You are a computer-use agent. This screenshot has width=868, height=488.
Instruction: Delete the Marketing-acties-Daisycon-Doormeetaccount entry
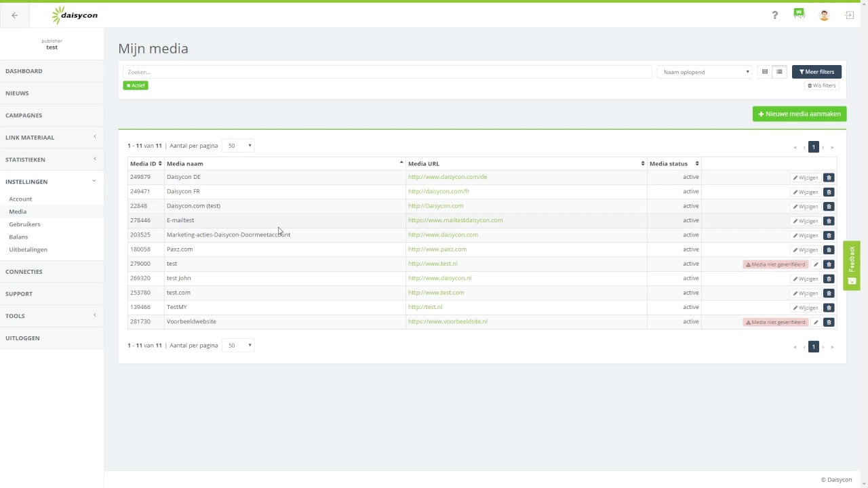(x=829, y=235)
